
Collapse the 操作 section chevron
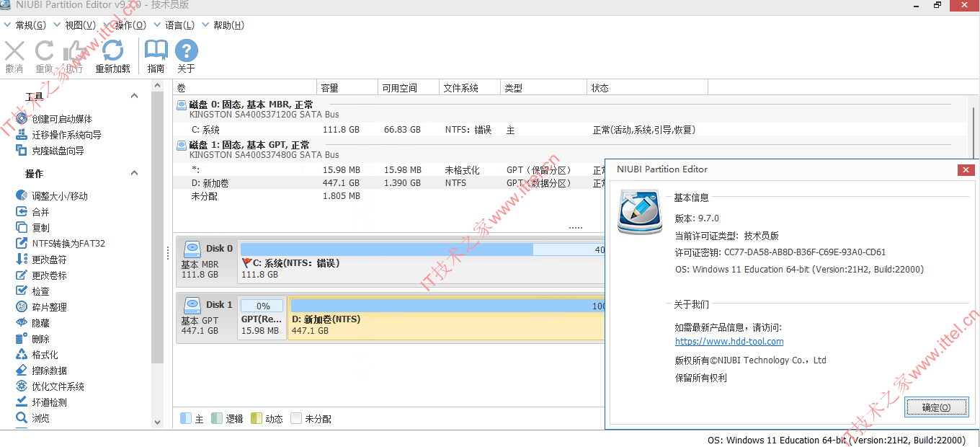coord(134,173)
